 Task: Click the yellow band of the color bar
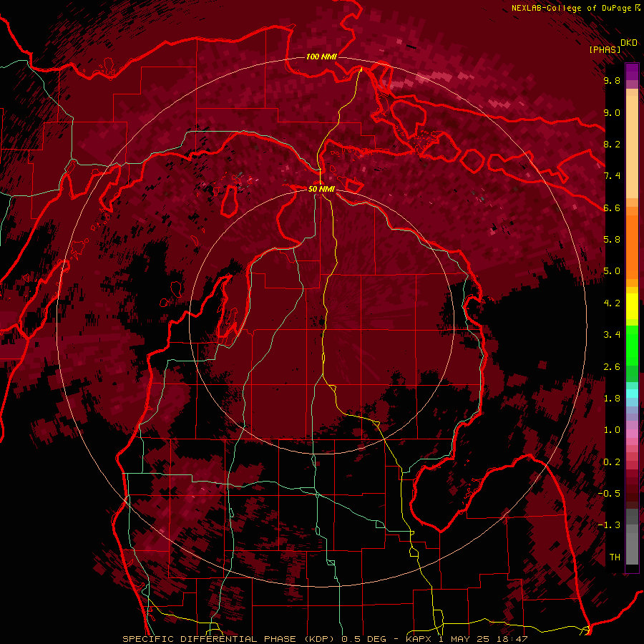click(x=632, y=306)
